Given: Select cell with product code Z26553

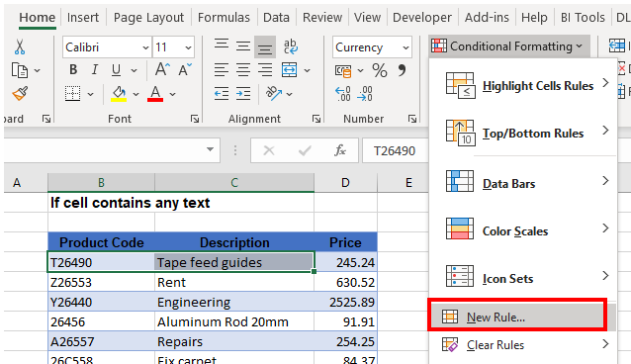Looking at the screenshot, I should (x=101, y=282).
